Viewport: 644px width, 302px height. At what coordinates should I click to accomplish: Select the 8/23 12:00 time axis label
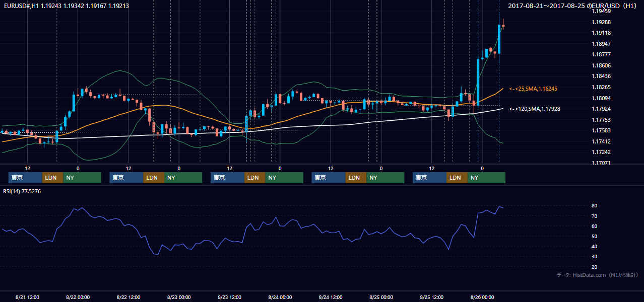click(x=230, y=297)
